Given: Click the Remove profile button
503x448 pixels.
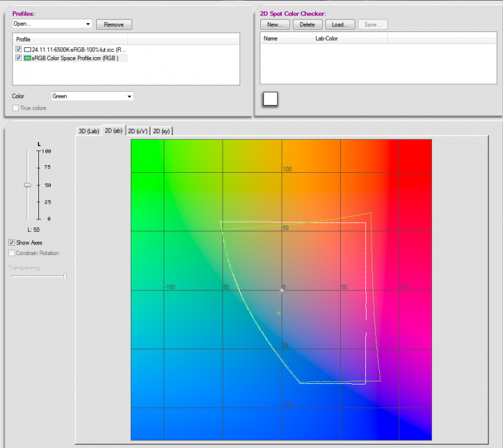Looking at the screenshot, I should (x=114, y=25).
